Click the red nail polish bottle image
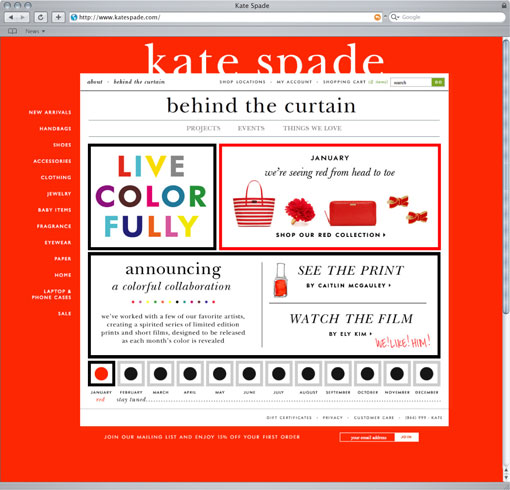 (x=280, y=280)
